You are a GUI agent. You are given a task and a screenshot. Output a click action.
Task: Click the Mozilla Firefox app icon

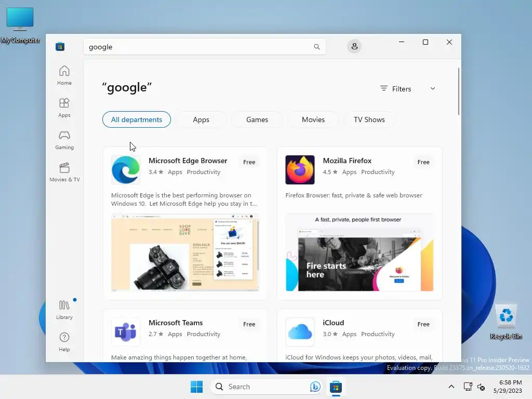[x=300, y=170]
